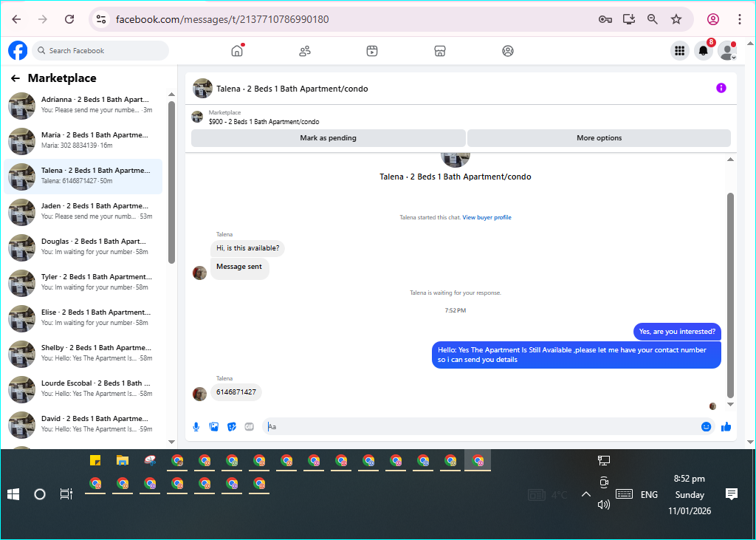Open the Maria conversation
The image size is (756, 540).
[x=83, y=140]
